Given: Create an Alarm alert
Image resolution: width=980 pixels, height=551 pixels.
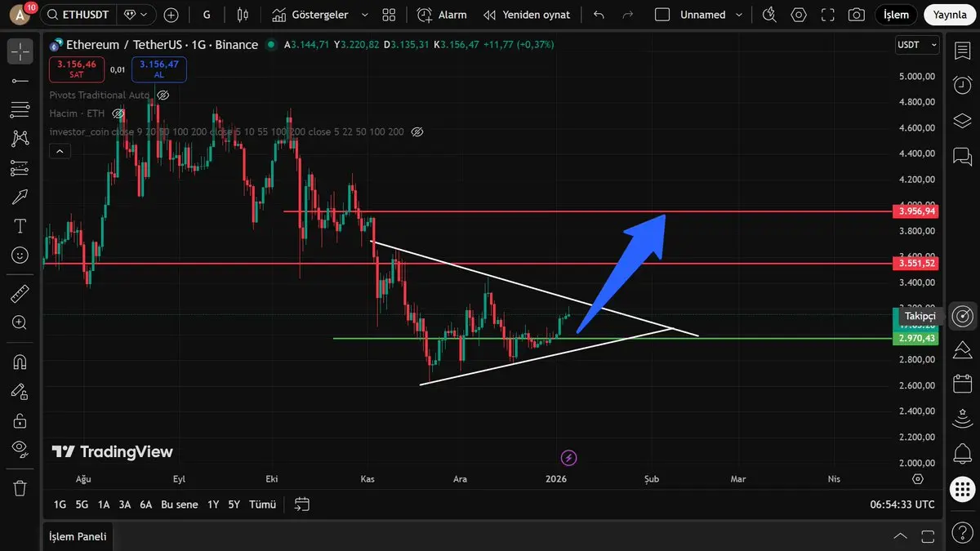Looking at the screenshot, I should [x=442, y=15].
